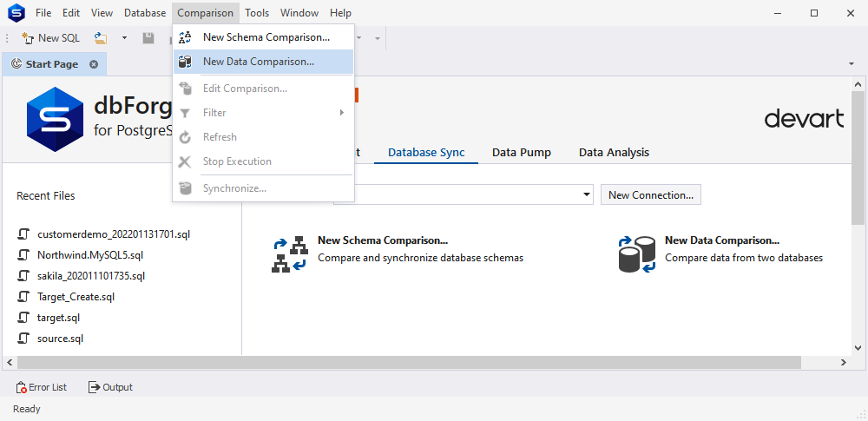Click the horizontal scrollbar right arrow
Image resolution: width=868 pixels, height=421 pixels.
tap(843, 362)
